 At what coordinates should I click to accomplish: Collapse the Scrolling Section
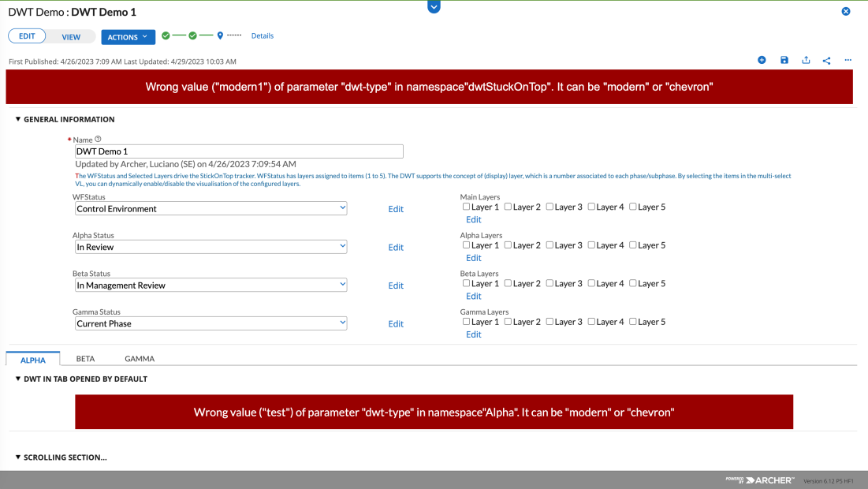click(17, 457)
